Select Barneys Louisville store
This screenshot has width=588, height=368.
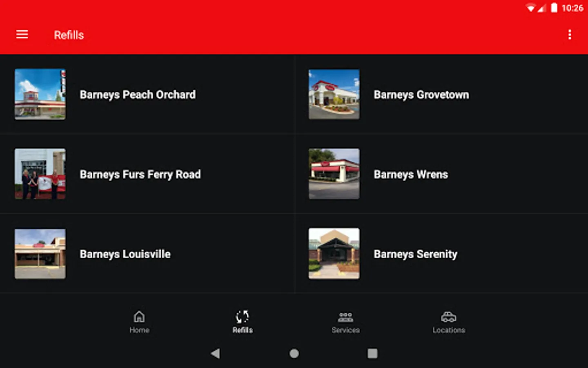click(147, 254)
